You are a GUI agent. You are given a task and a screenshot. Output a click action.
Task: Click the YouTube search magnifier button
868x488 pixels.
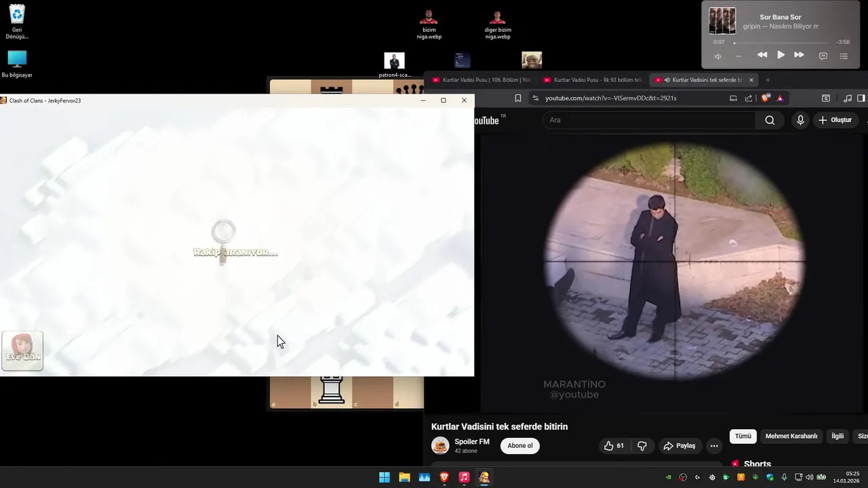pyautogui.click(x=770, y=120)
